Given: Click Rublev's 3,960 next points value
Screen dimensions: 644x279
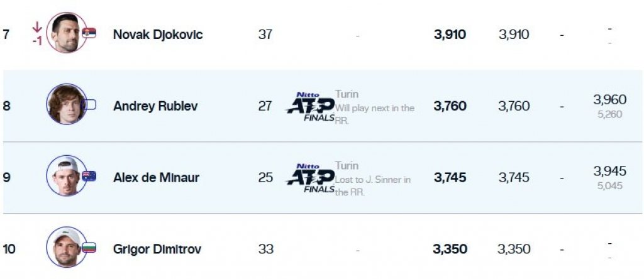Looking at the screenshot, I should tap(609, 100).
